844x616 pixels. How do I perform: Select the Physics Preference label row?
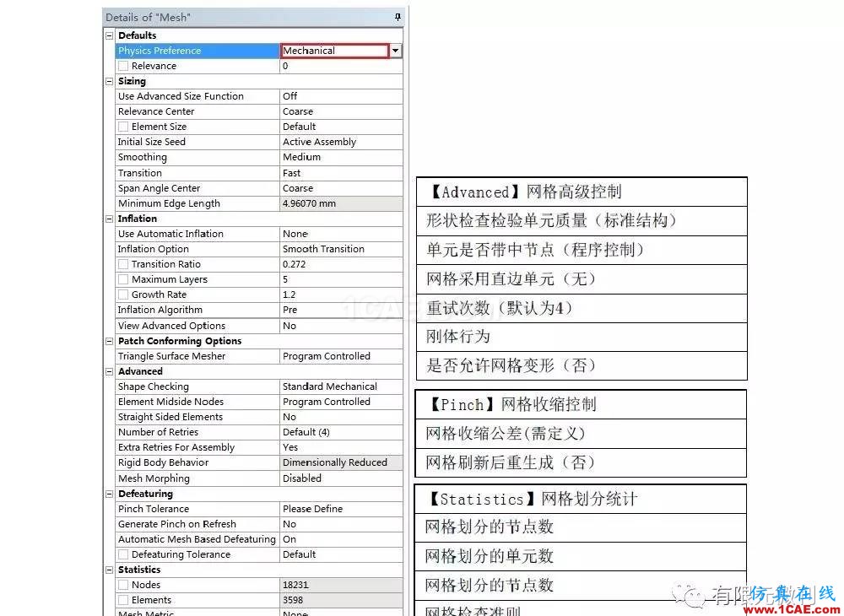pos(197,51)
